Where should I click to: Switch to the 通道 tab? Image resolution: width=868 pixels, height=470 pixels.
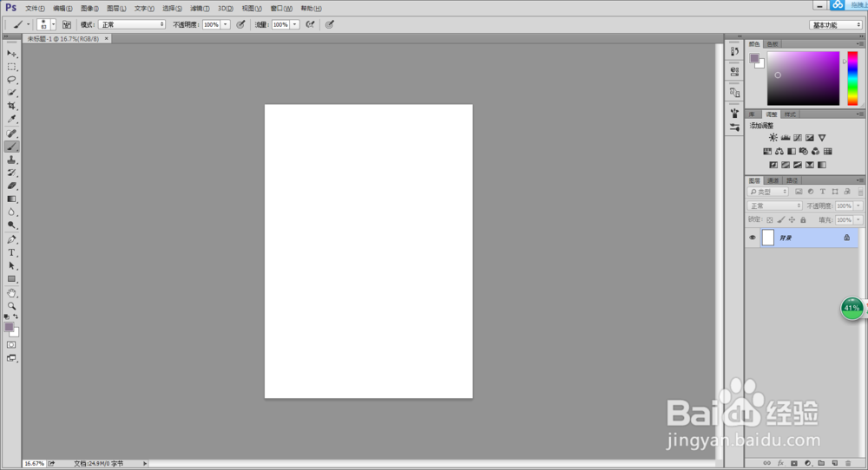pos(773,181)
